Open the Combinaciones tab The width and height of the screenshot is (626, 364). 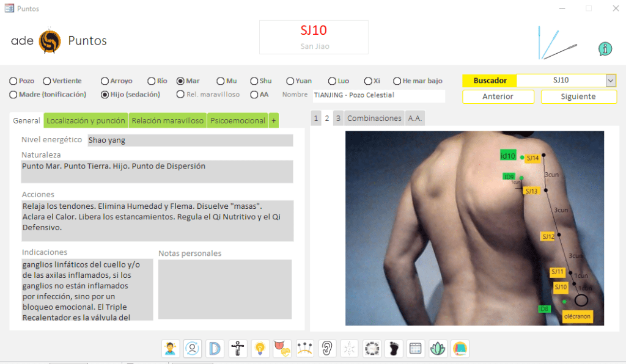coord(374,118)
